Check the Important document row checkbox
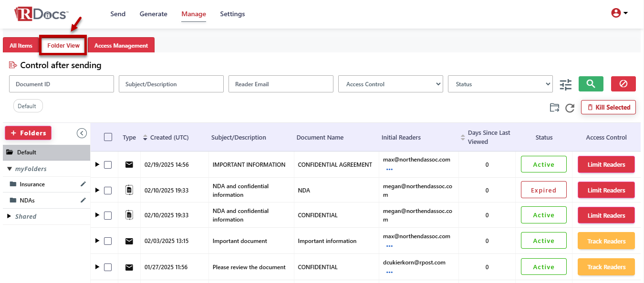Viewport: 644px width, 283px height. (x=108, y=241)
